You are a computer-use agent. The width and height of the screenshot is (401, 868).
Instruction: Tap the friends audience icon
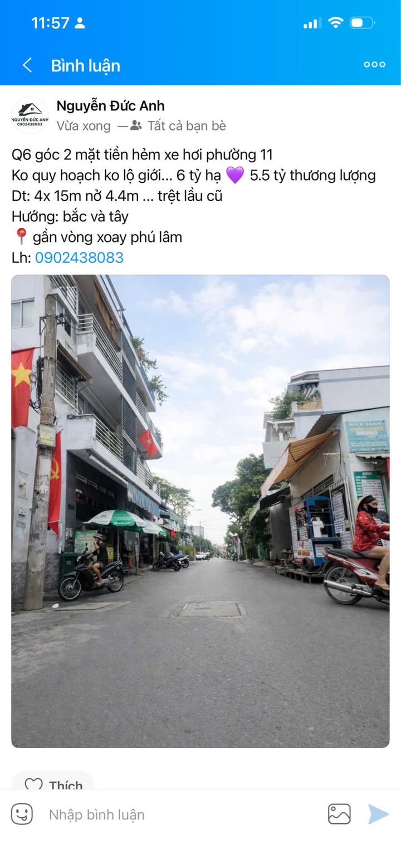(x=135, y=125)
